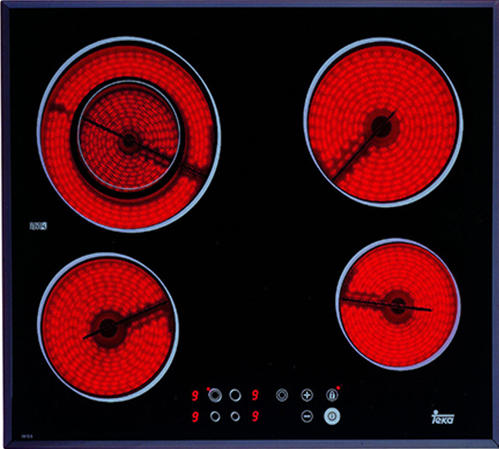This screenshot has height=449, width=499.
Task: Select the front-right small zone key
Action: click(235, 416)
